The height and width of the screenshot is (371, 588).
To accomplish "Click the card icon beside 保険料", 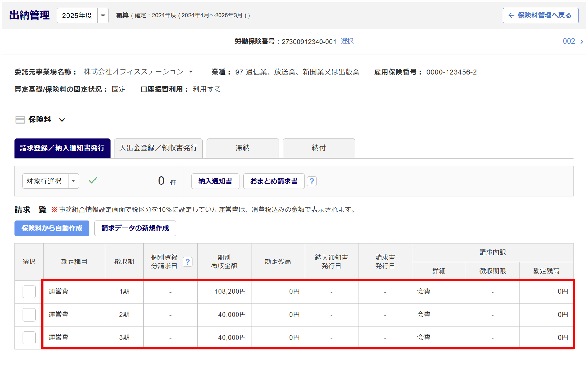I will pyautogui.click(x=20, y=120).
